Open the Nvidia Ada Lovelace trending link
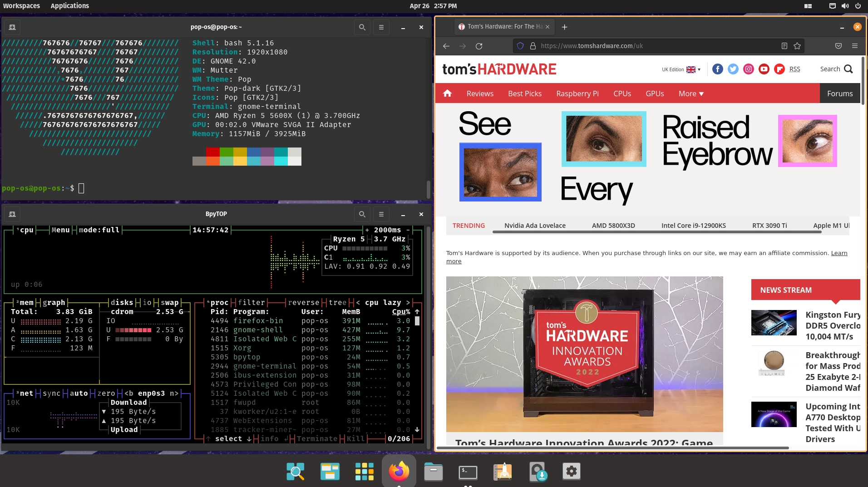This screenshot has width=868, height=487. 535,226
